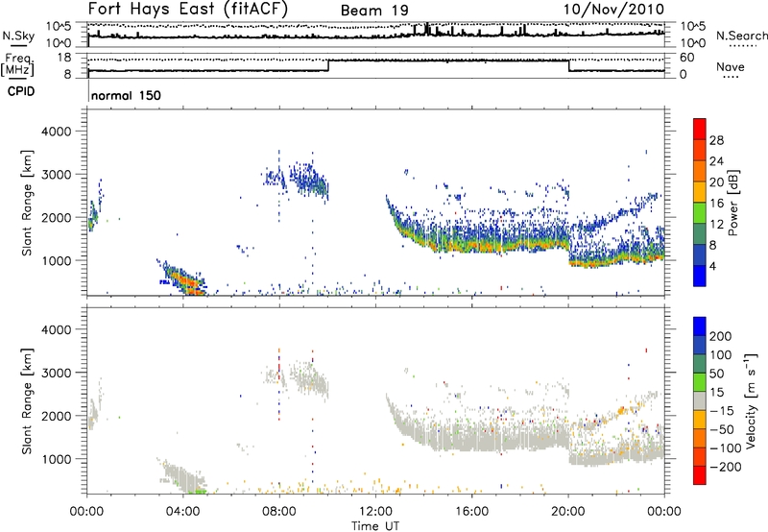The height and width of the screenshot is (532, 768).
Task: Click the 'Power [dB]' colorbar label
Action: (732, 203)
